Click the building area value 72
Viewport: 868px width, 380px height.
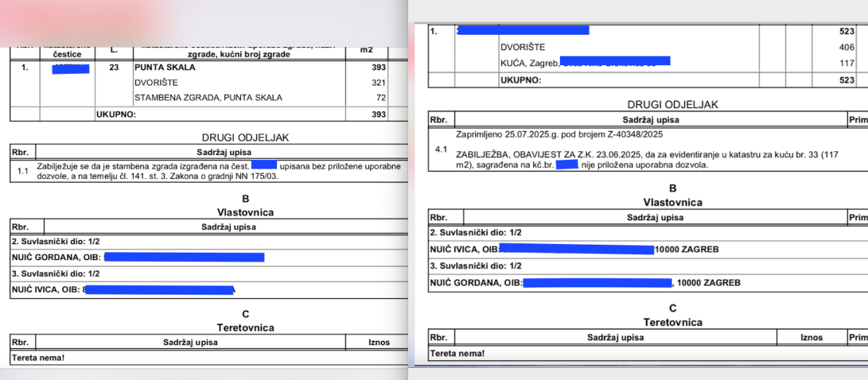point(380,97)
